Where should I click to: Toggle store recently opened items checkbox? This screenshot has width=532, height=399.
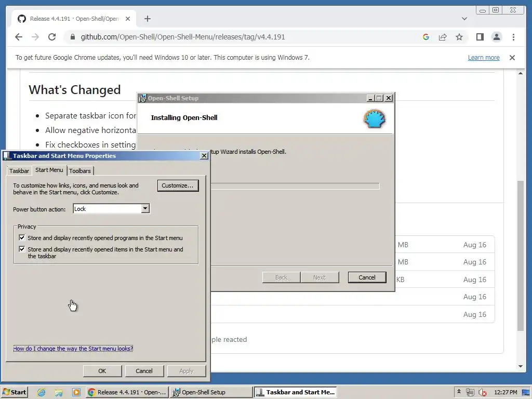[x=22, y=249]
